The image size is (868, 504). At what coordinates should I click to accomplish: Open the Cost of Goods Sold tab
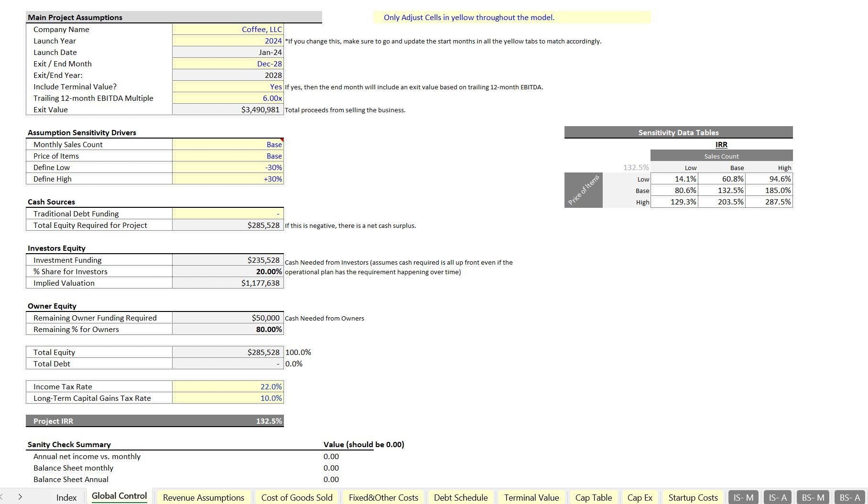click(x=297, y=497)
